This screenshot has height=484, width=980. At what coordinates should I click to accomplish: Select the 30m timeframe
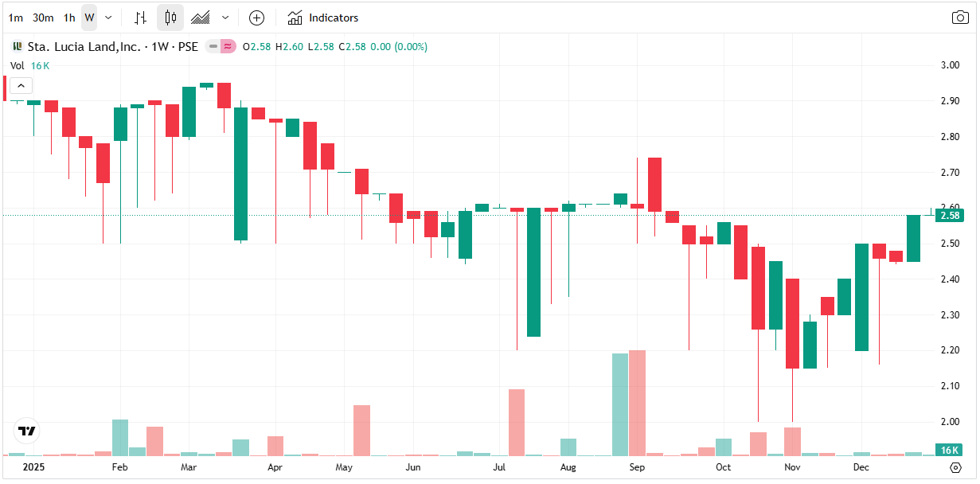43,18
